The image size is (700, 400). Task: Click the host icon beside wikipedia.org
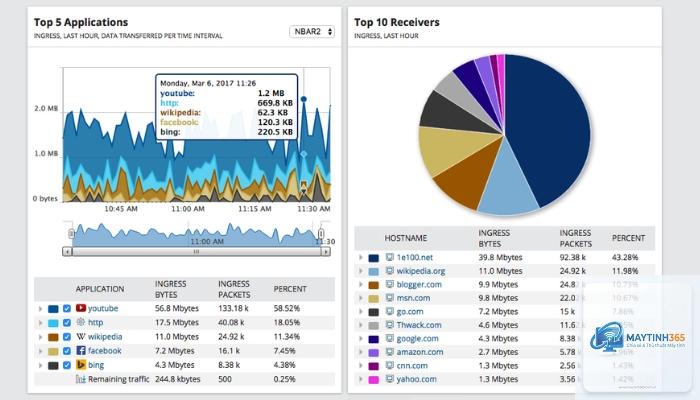[390, 271]
